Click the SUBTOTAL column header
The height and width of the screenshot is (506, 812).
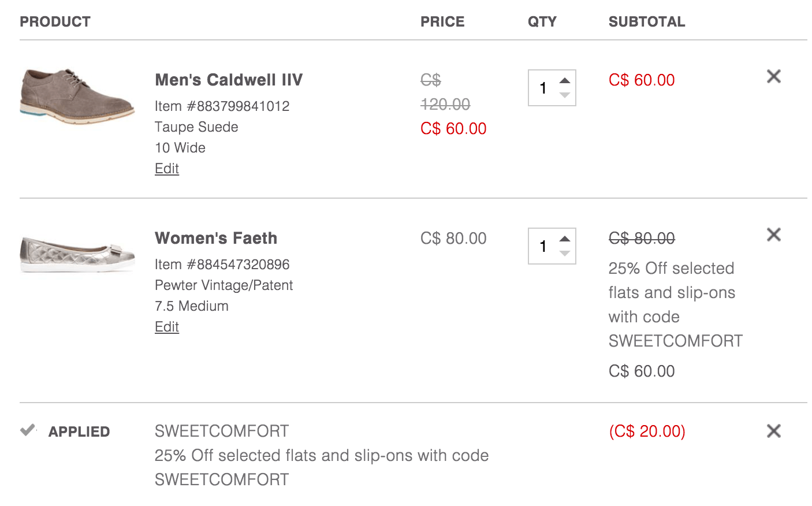tap(647, 22)
